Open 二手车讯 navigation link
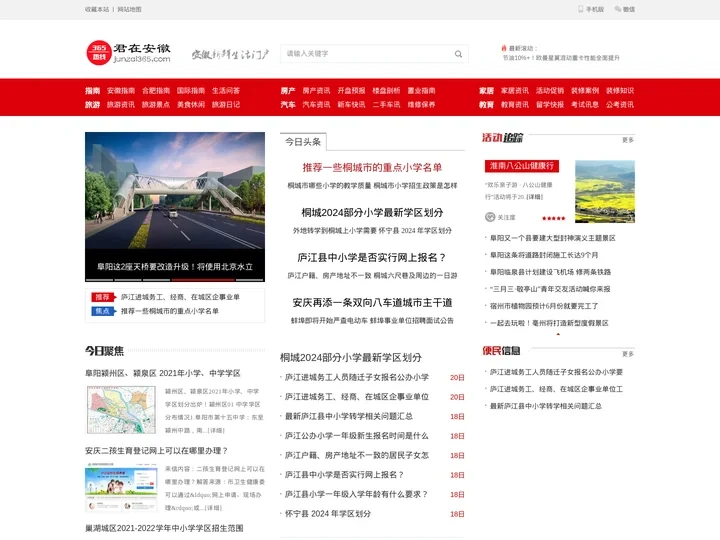 (x=386, y=105)
